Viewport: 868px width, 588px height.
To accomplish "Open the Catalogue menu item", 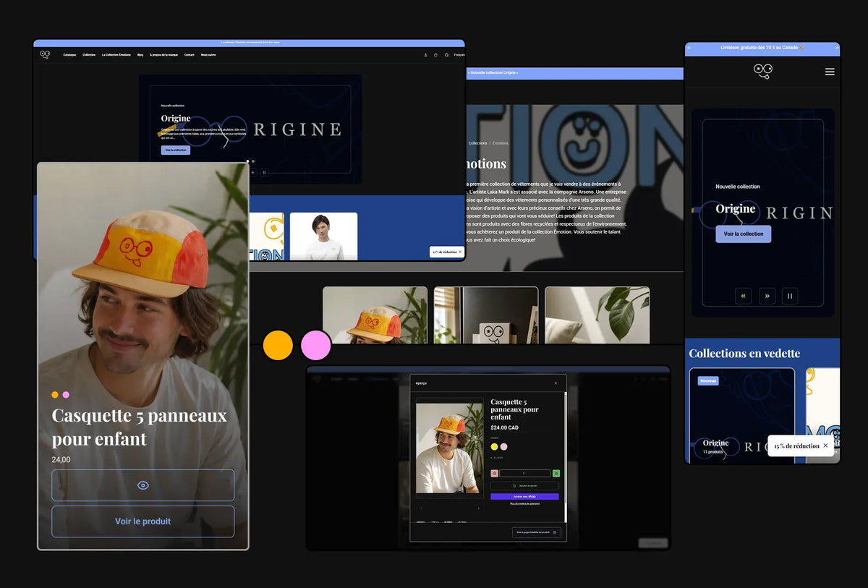I will [69, 55].
